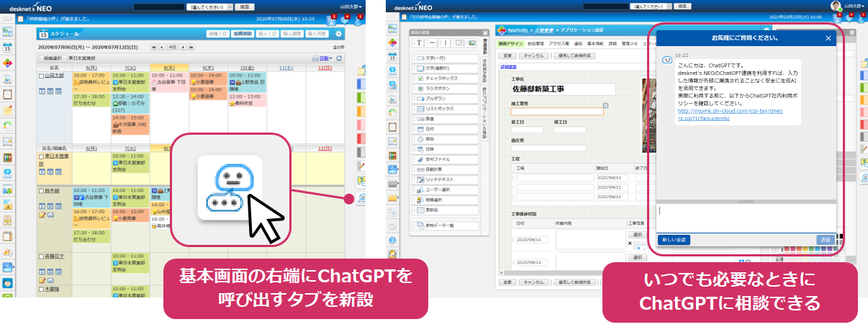Image resolution: width=868 pixels, height=327 pixels.
Task: Select the vertical line part icon
Action: (445, 42)
